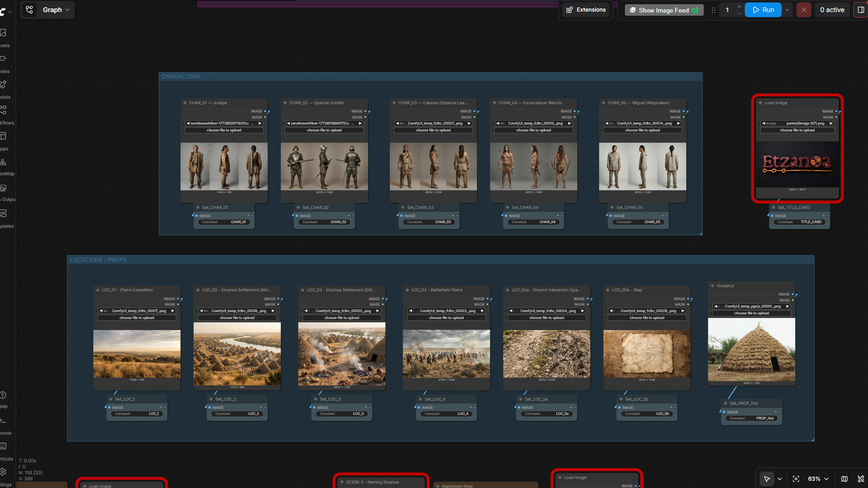
Task: Open the 63% zoom level dropdown
Action: click(x=818, y=479)
